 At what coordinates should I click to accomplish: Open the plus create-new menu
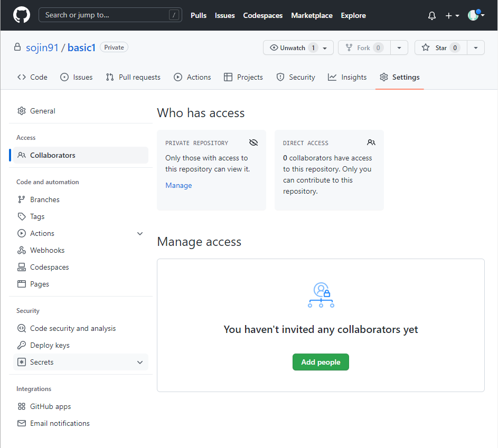(452, 15)
